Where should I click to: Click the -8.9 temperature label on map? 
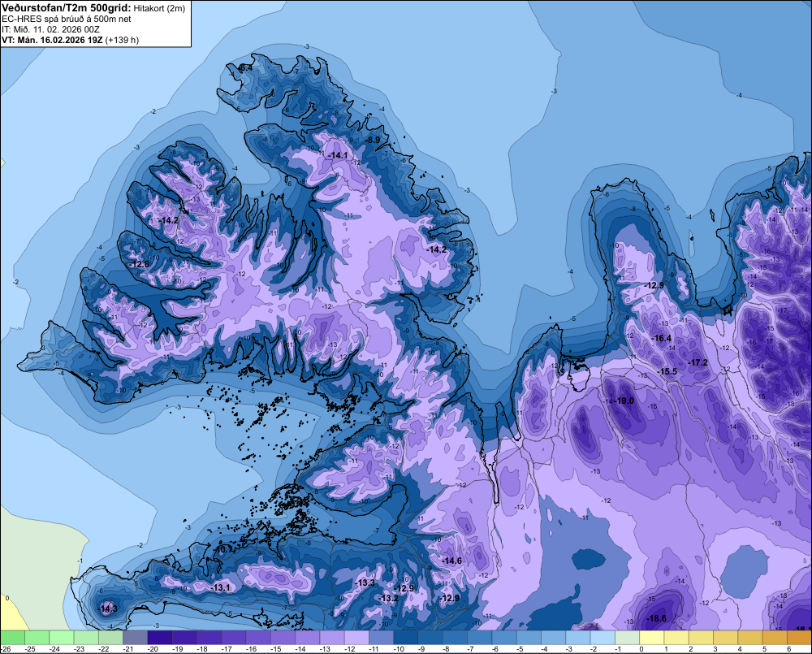374,140
